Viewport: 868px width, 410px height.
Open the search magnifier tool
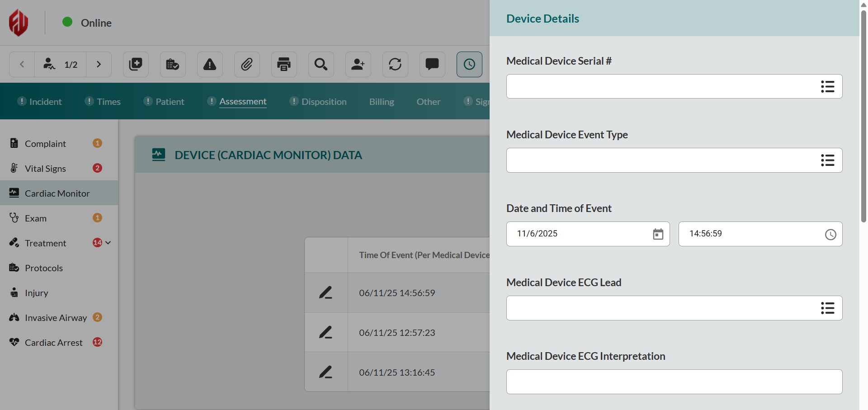[321, 65]
